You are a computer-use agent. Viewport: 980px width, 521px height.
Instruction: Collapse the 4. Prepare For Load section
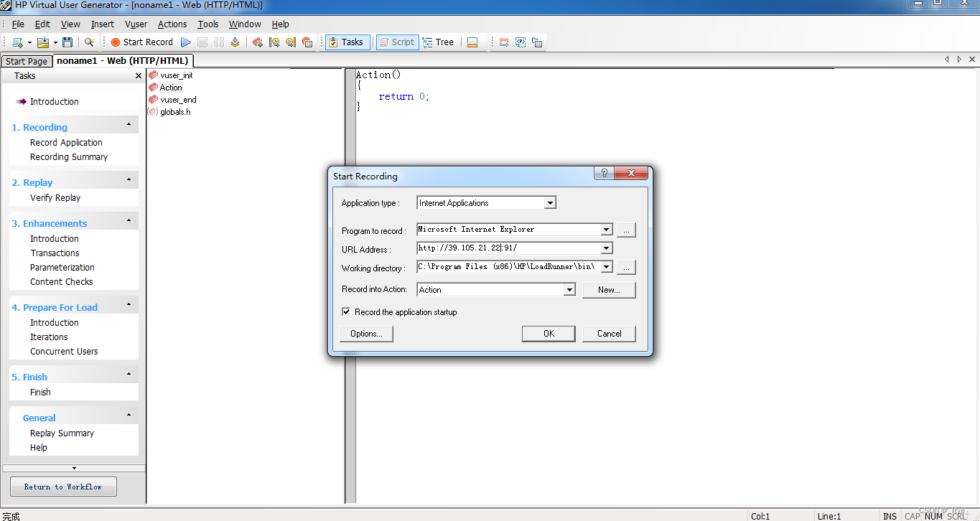129,304
